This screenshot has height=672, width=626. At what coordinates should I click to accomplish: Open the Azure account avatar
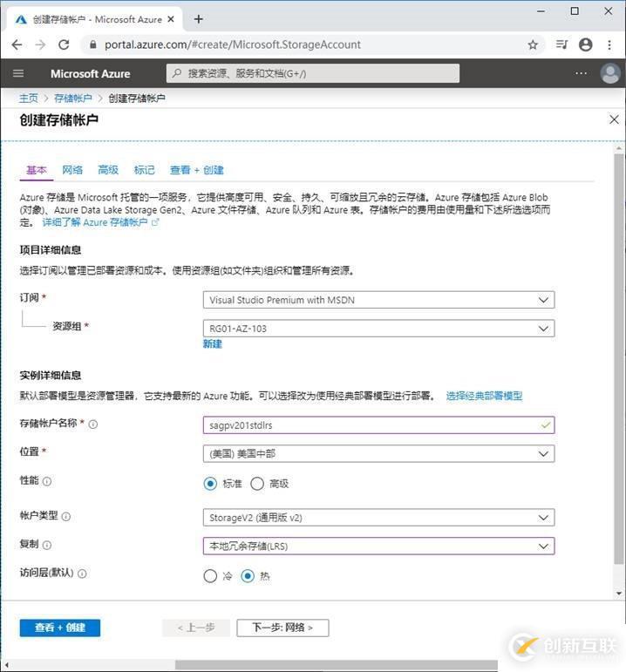[x=610, y=73]
